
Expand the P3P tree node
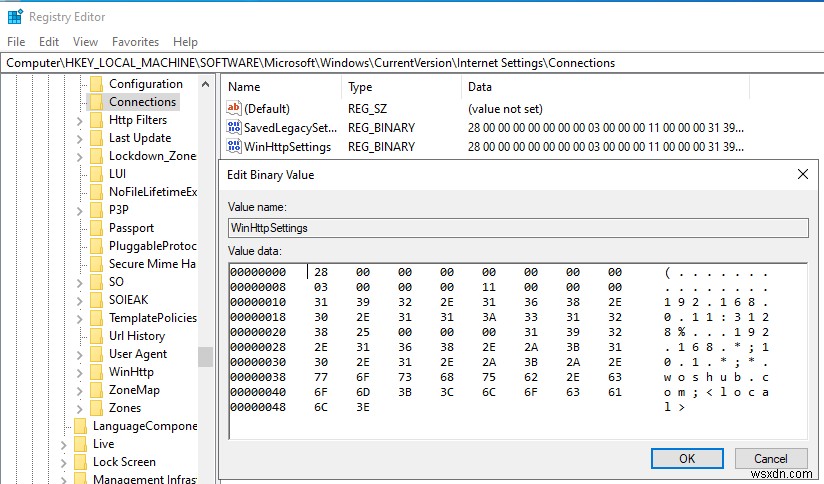[79, 211]
